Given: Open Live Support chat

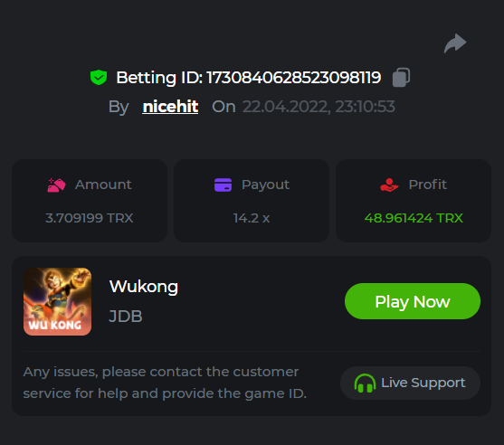Looking at the screenshot, I should (x=410, y=383).
